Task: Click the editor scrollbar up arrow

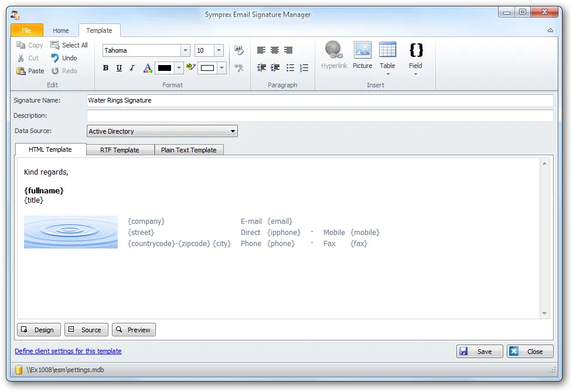Action: point(544,163)
